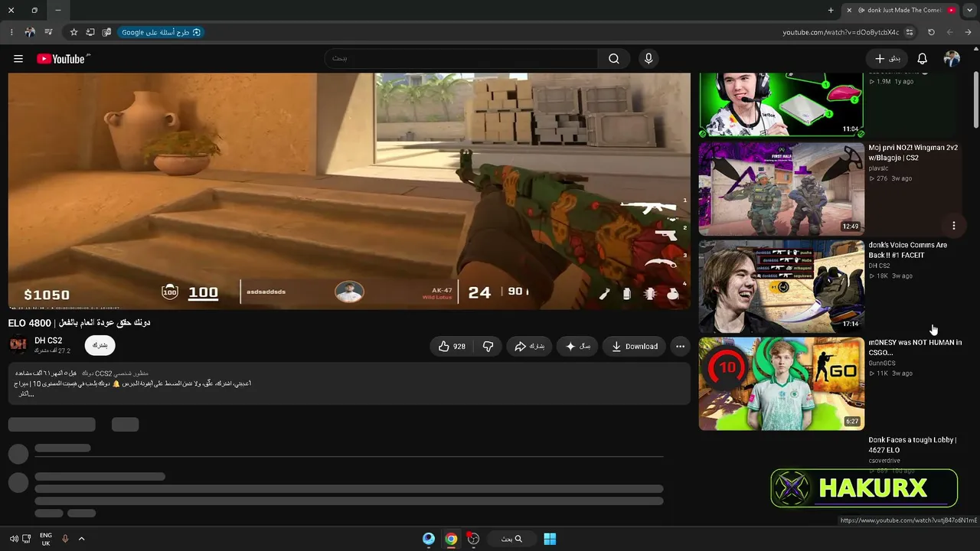Open the DH CS2 channel avatar
The width and height of the screenshot is (980, 551).
point(18,345)
